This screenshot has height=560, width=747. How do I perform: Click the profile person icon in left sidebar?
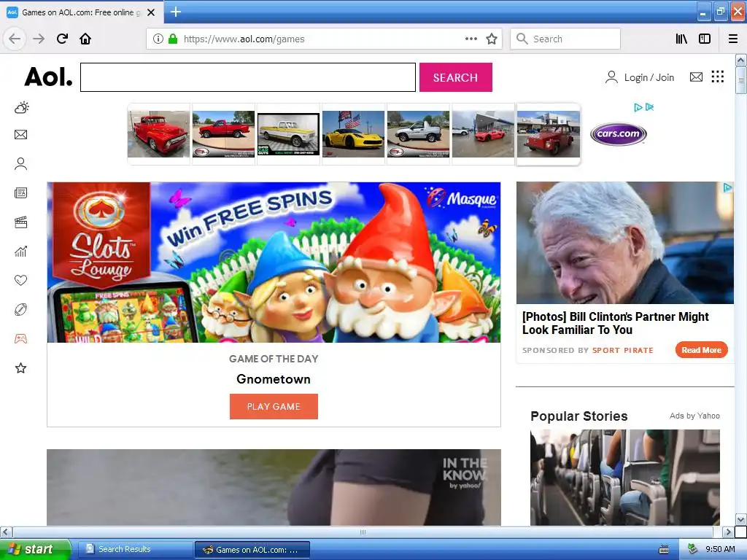click(21, 164)
